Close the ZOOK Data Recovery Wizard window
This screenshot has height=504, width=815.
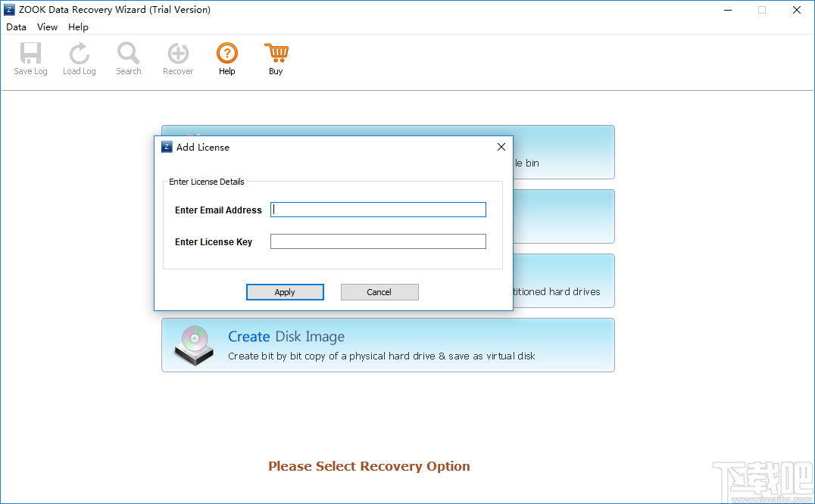point(796,10)
